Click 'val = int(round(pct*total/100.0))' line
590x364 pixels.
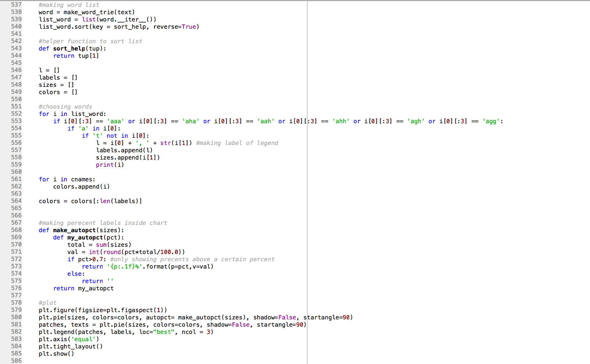coord(126,252)
